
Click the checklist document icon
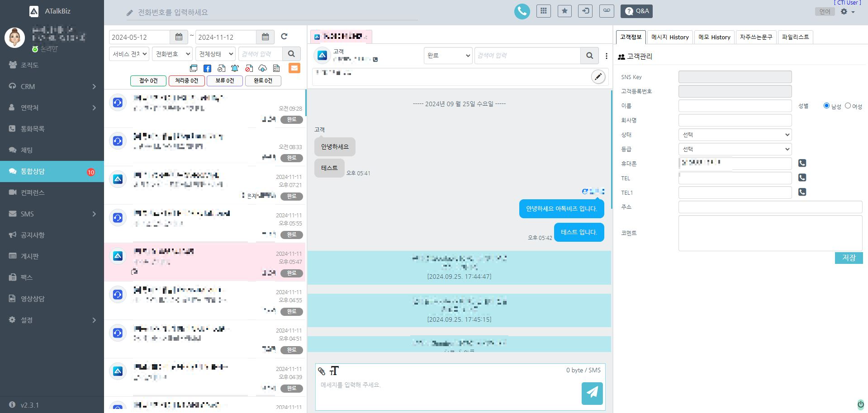pos(276,68)
